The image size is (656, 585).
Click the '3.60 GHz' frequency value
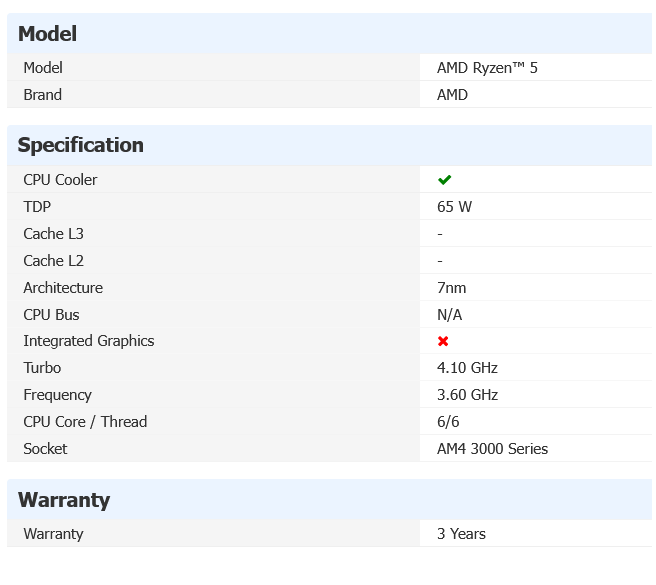tap(467, 395)
